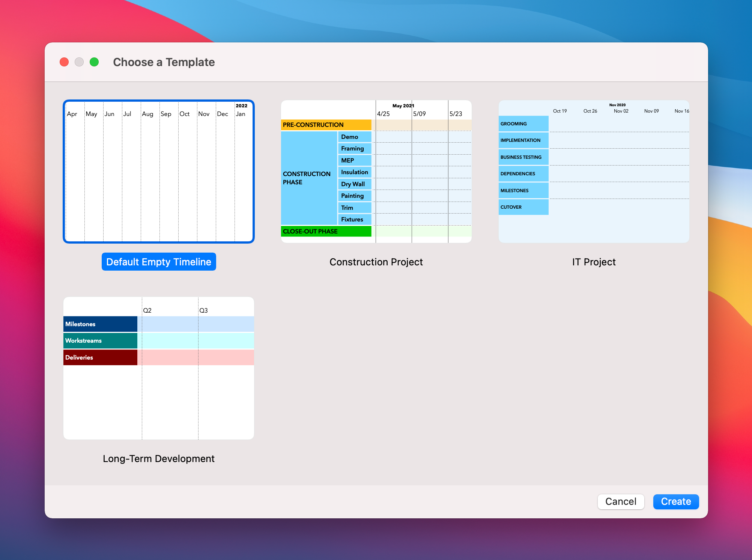The image size is (752, 560).
Task: Minimize the template chooser window
Action: coord(79,62)
